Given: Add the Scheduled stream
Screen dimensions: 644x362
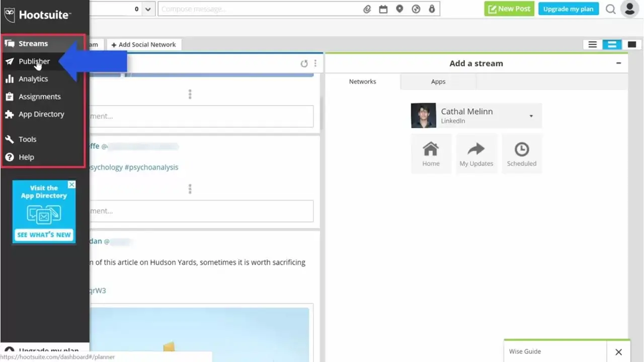Looking at the screenshot, I should [x=522, y=154].
